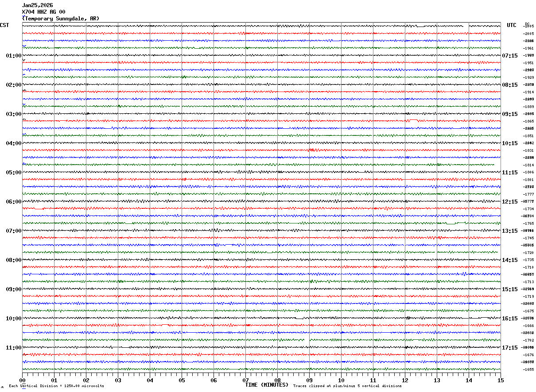
Task: Select the DC offset value -1765
Action: point(528,223)
